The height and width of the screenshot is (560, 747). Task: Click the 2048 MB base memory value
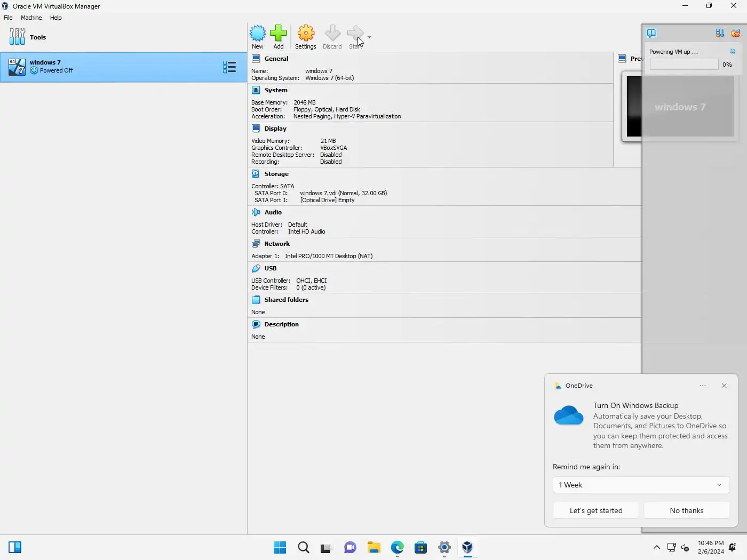[x=305, y=102]
